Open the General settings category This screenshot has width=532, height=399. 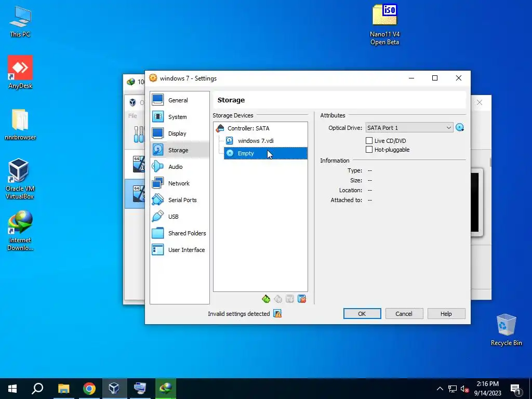(179, 100)
